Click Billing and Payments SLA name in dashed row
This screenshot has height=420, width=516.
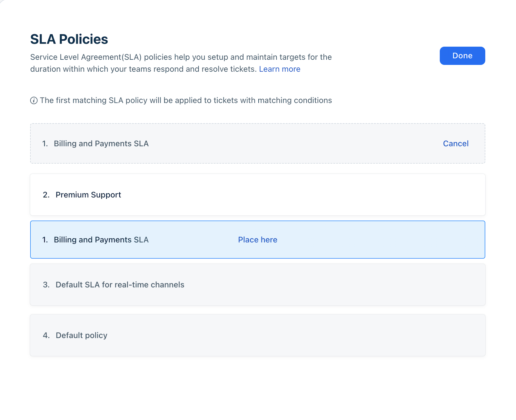pos(101,144)
